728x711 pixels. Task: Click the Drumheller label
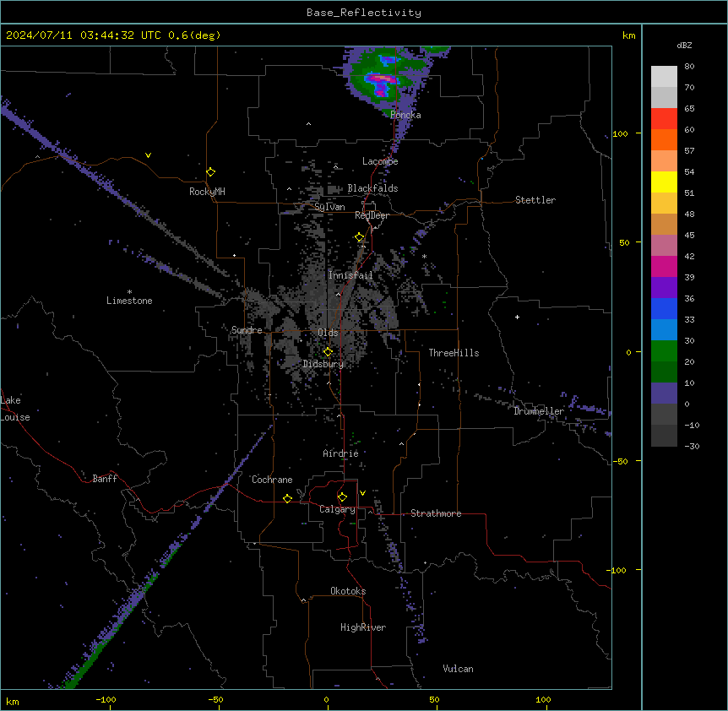pos(539,411)
